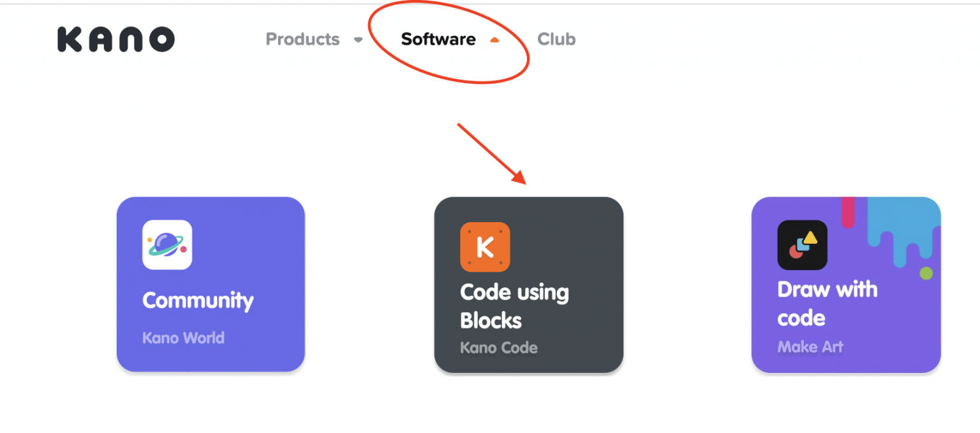980x433 pixels.
Task: Click the green dot on Make Art card
Action: tap(926, 273)
